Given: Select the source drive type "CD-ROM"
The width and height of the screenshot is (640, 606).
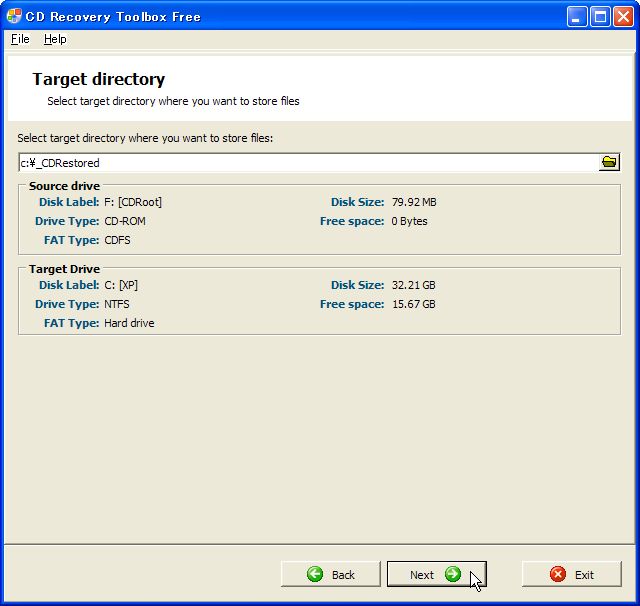Looking at the screenshot, I should point(125,221).
